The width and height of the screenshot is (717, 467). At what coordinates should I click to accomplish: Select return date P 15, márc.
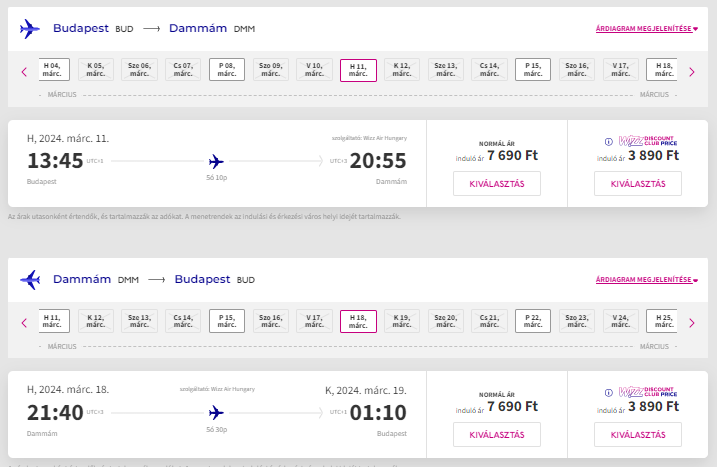click(227, 321)
